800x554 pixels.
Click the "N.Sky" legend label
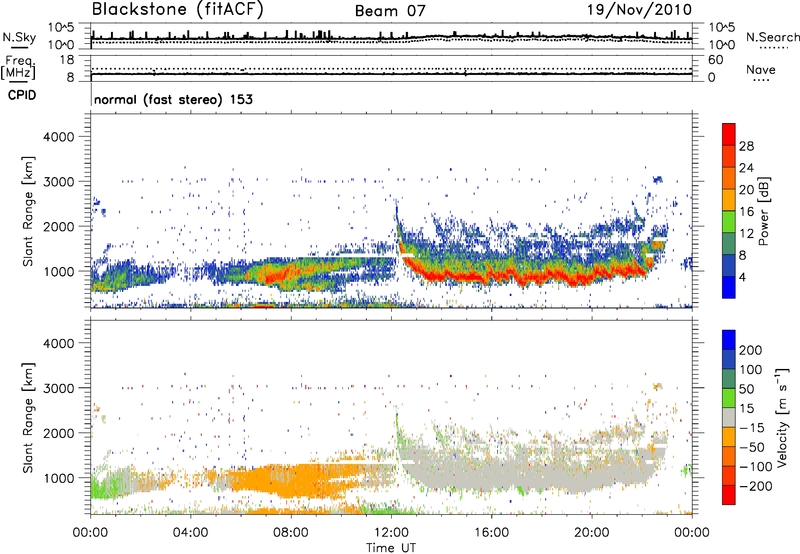(x=19, y=37)
